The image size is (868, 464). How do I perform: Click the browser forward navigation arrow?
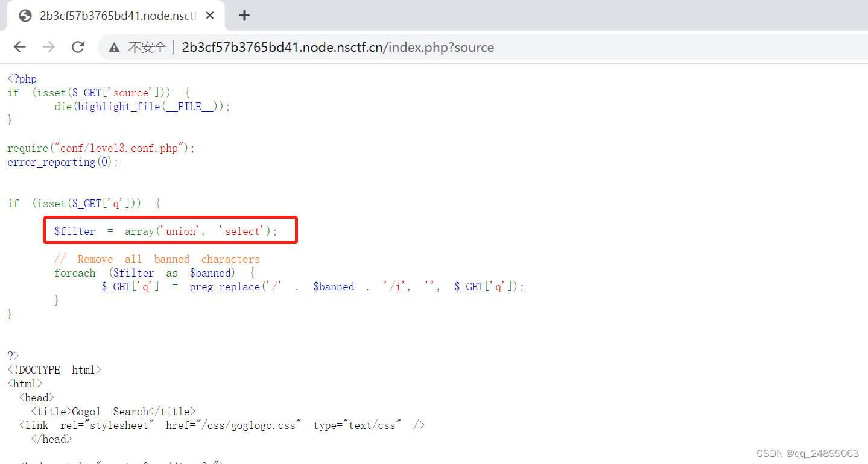click(x=48, y=47)
